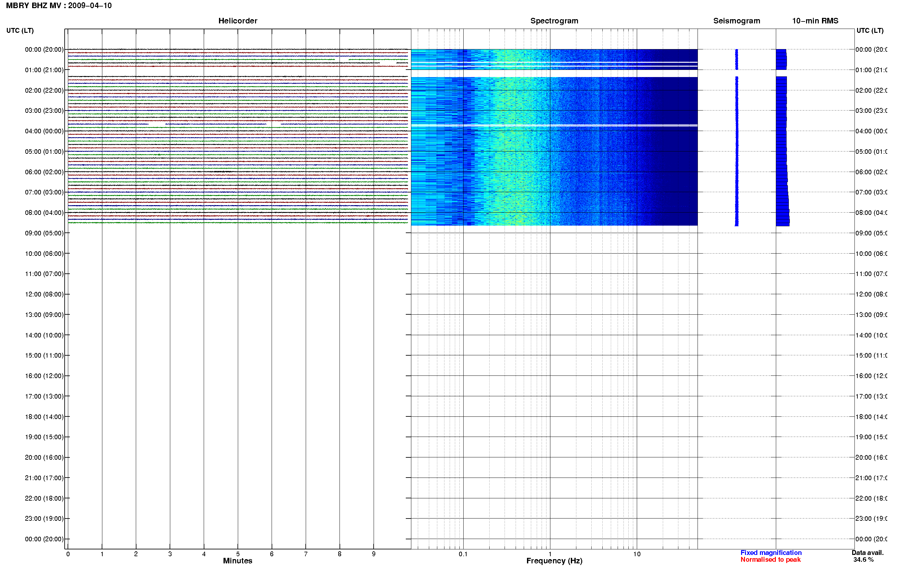Click the '01:00 (21:00)' left time label
This screenshot has width=924, height=578.
[x=44, y=70]
